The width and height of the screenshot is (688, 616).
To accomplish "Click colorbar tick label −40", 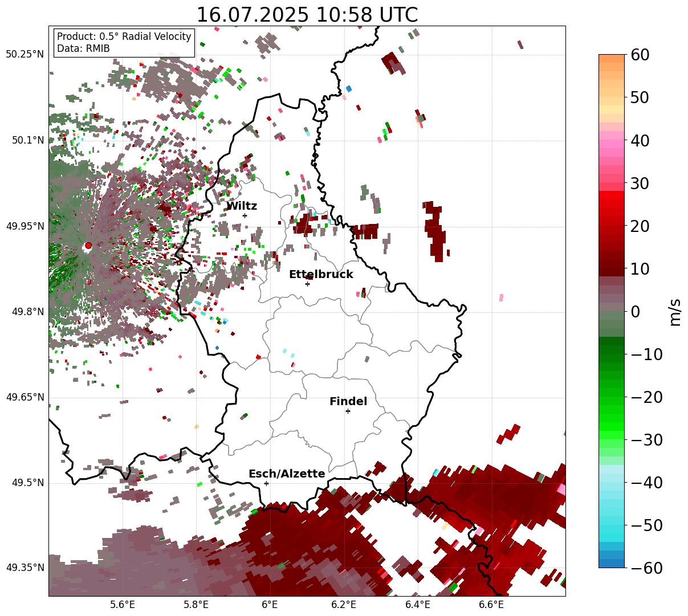I will tap(647, 482).
